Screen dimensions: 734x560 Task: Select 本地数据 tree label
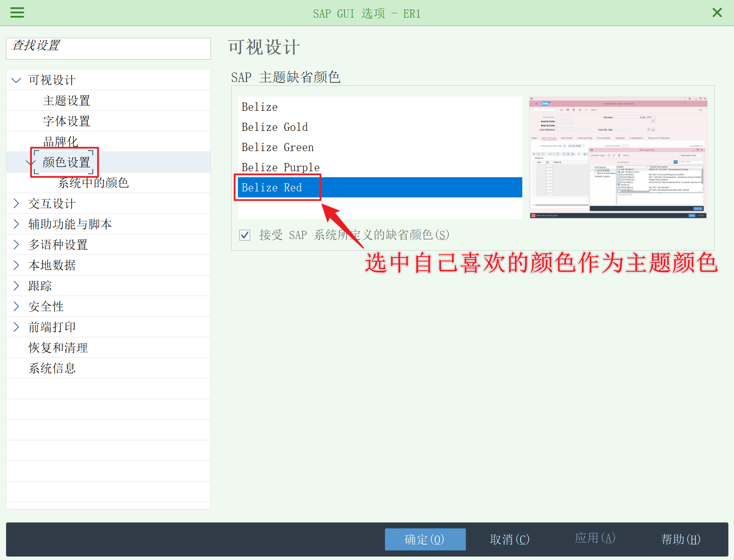[52, 265]
